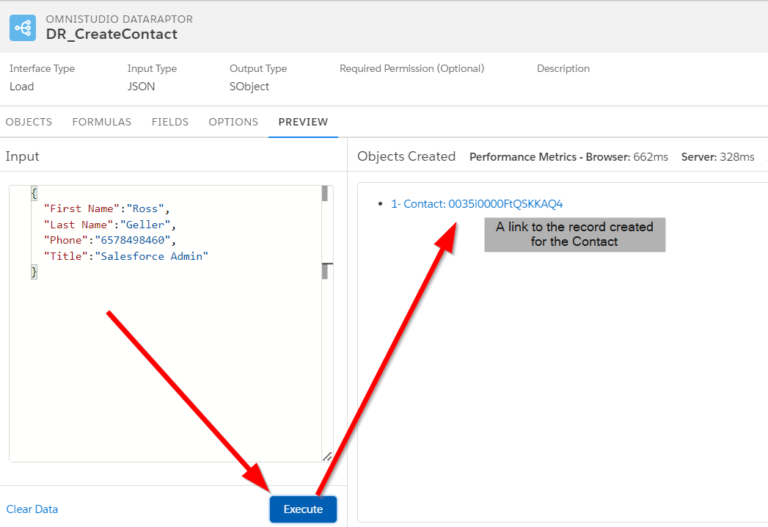Click the "OMNISTUDIO DATARAPTOR" header label
768x527 pixels.
119,19
